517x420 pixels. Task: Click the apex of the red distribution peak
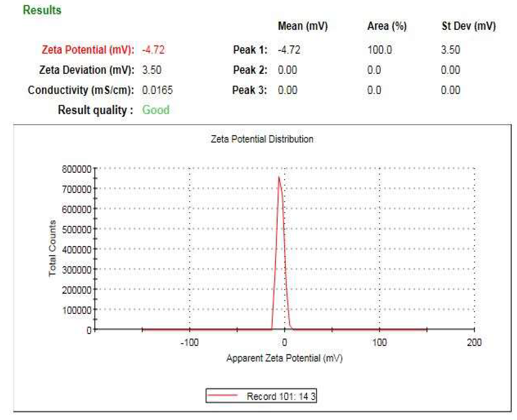pos(279,177)
